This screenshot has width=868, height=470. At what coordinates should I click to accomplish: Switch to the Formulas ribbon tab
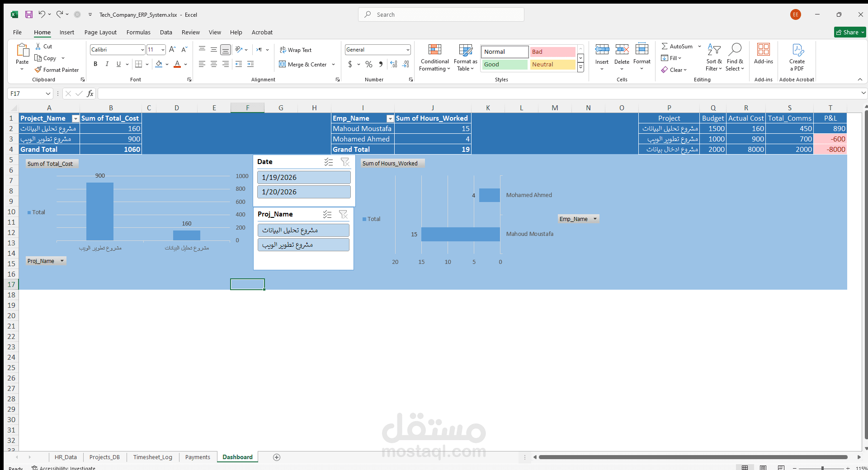(138, 32)
